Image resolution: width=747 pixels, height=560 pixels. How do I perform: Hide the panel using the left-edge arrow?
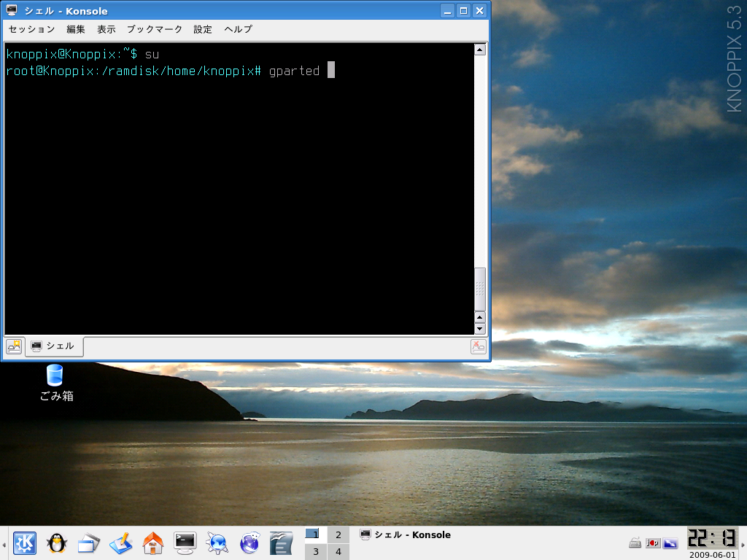point(4,543)
